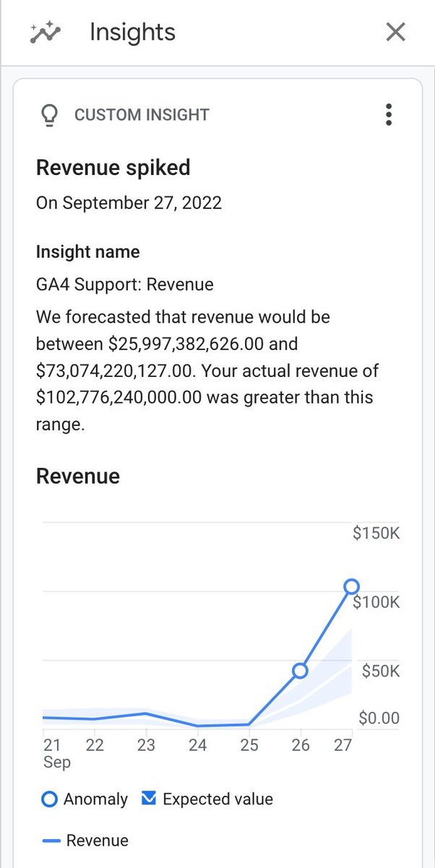Click the Revenue legend line entry
This screenshot has height=868, width=435.
[85, 841]
